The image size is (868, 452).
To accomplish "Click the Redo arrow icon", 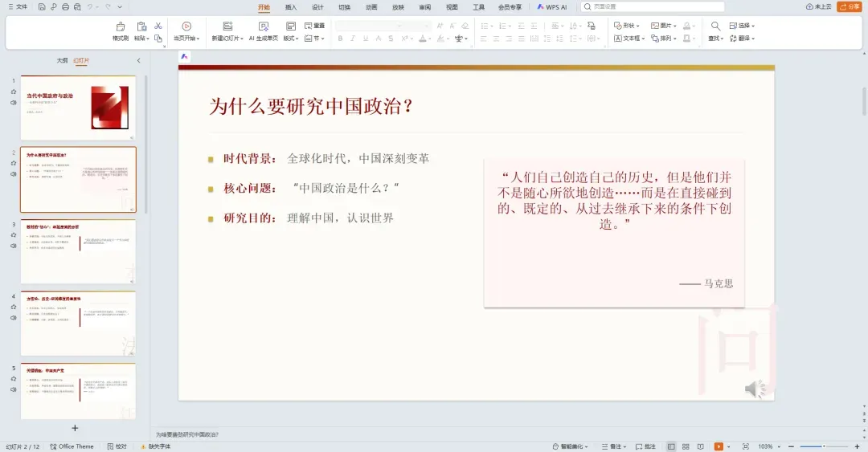I will pos(108,7).
